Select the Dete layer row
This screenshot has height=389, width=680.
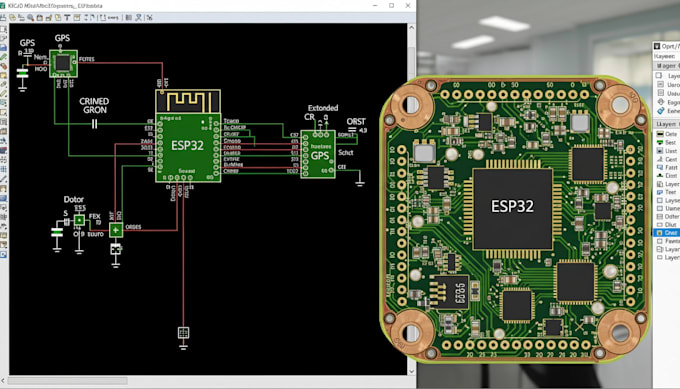(x=667, y=134)
